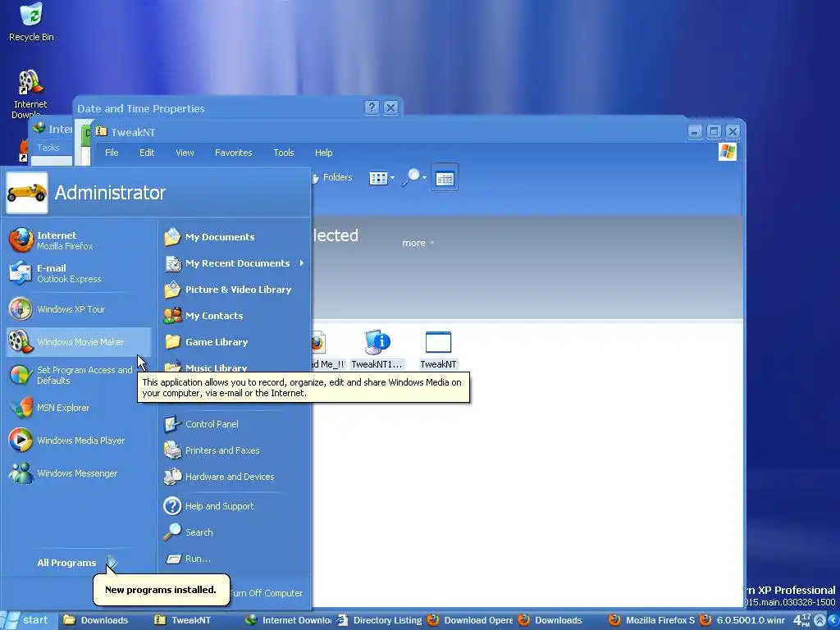Open Windows XP Tour
Image resolution: width=840 pixels, height=630 pixels.
[x=78, y=309]
